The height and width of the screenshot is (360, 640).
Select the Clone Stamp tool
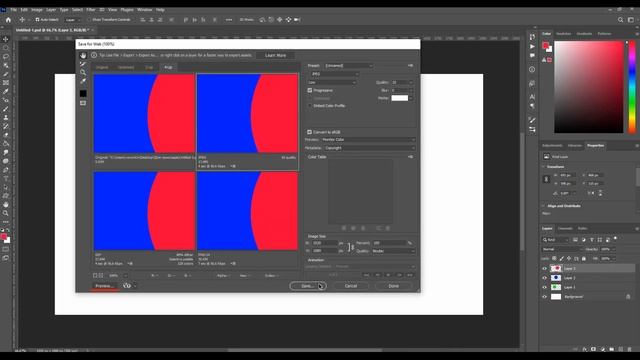(x=6, y=118)
